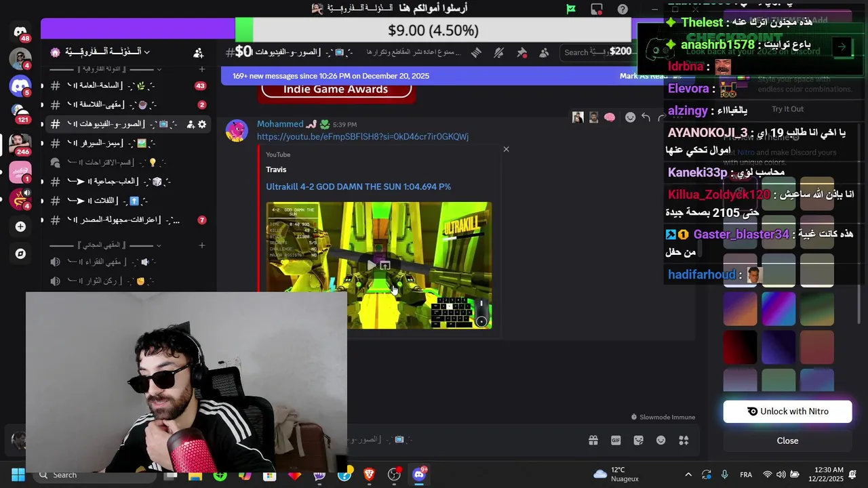
Task: Open the weather widget 12°C Nuageux
Action: tap(616, 474)
